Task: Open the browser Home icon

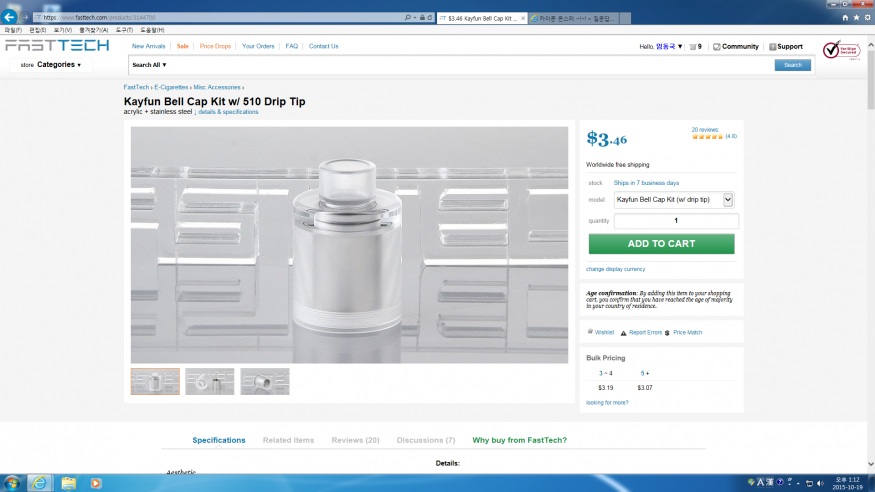Action: (x=845, y=18)
